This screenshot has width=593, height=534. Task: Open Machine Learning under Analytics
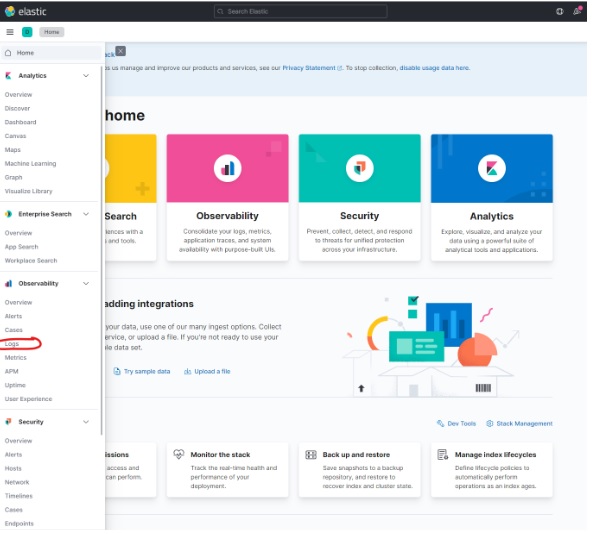point(30,164)
